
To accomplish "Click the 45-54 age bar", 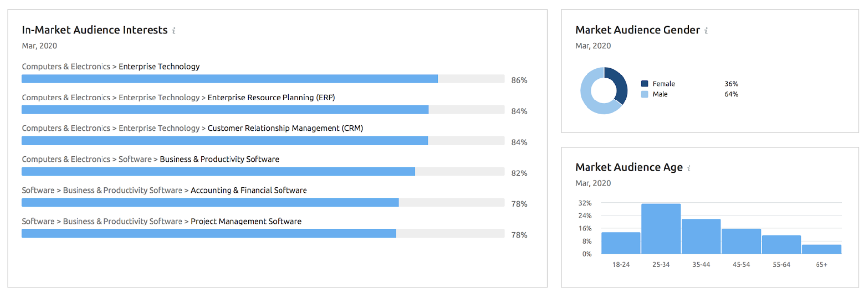I will (741, 241).
